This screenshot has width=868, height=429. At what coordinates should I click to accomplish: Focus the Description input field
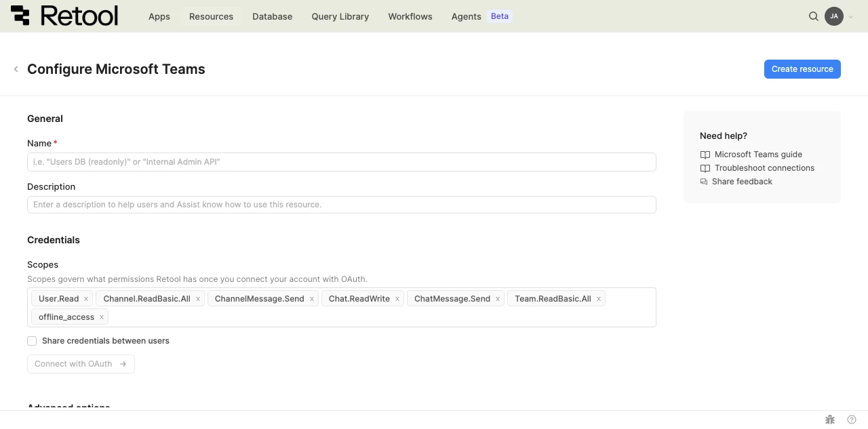pos(342,205)
